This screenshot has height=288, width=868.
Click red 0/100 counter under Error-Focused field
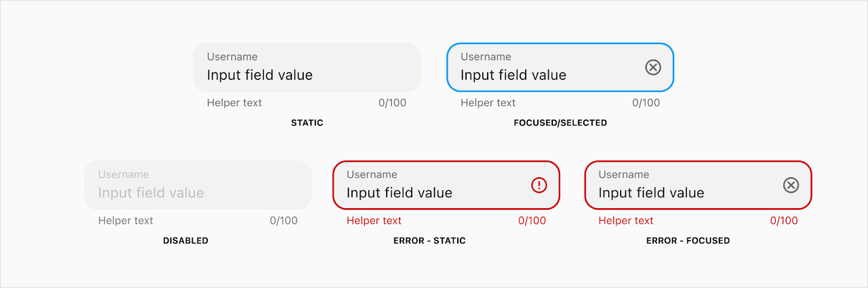click(x=784, y=221)
